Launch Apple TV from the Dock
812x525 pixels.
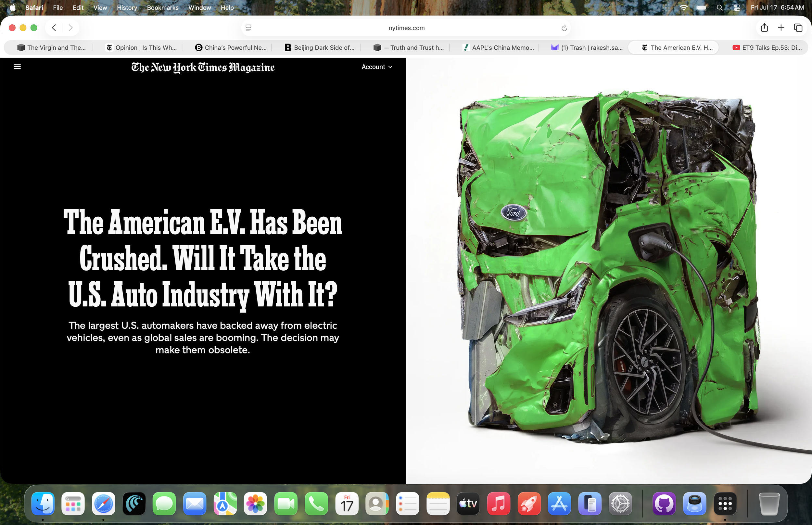pyautogui.click(x=469, y=503)
